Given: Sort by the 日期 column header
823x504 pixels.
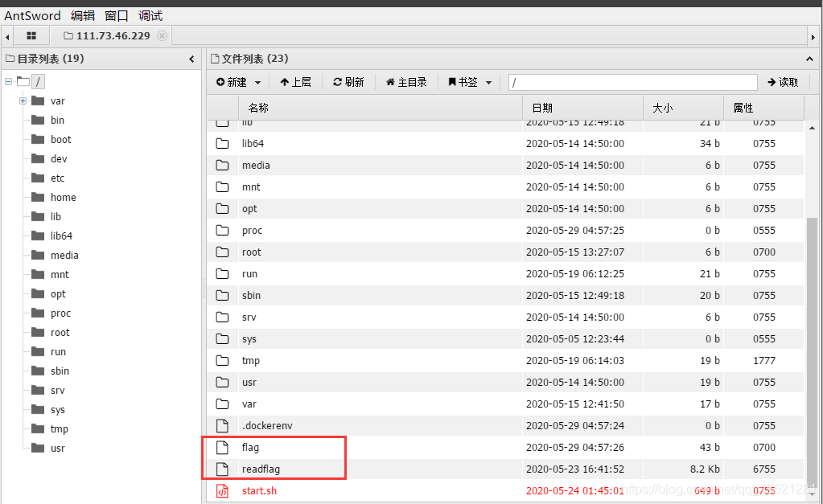Looking at the screenshot, I should (x=582, y=108).
